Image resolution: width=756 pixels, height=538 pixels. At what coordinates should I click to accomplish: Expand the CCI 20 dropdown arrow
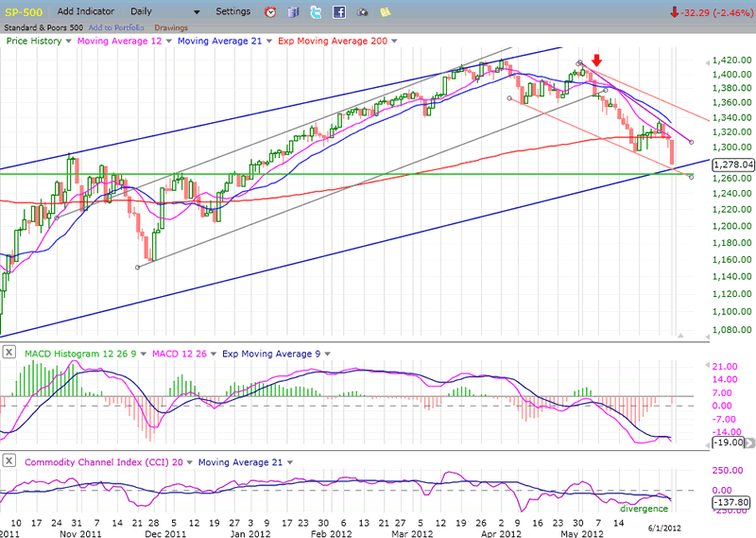[x=190, y=462]
